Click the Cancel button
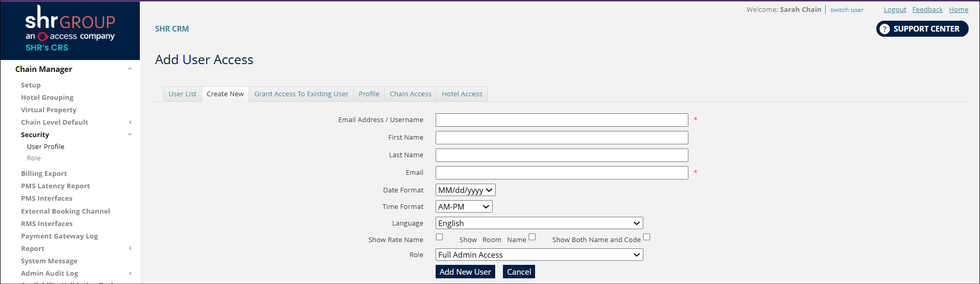980x284 pixels. coord(519,272)
